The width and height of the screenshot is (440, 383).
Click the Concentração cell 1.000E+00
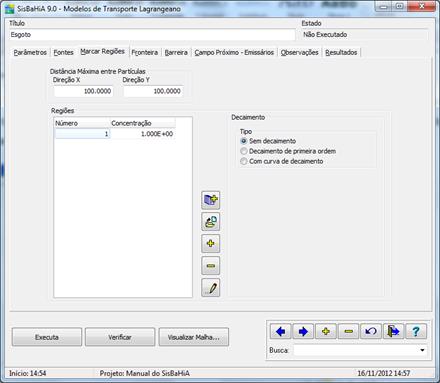[143, 134]
